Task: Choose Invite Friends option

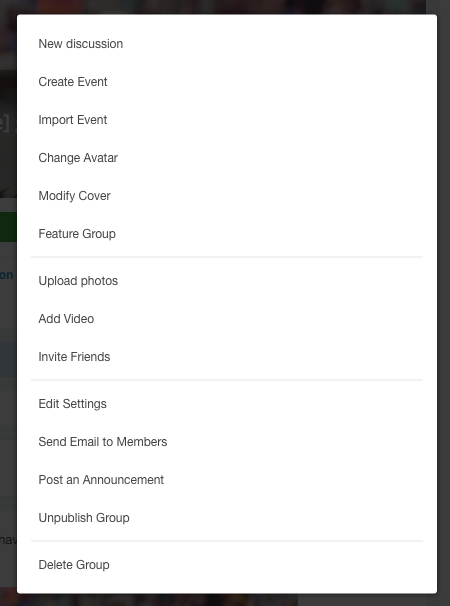Action: click(227, 357)
